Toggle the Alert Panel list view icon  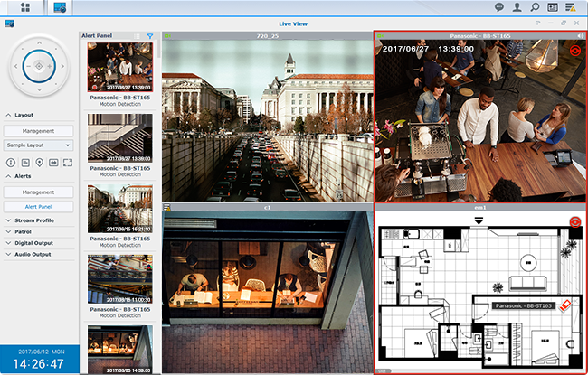coord(138,35)
